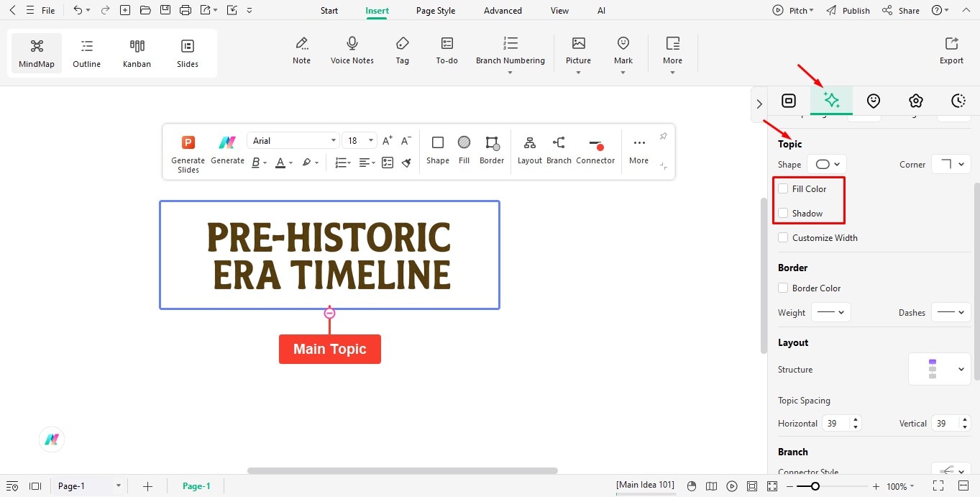
Task: Open Border option in floating toolbar
Action: (492, 150)
